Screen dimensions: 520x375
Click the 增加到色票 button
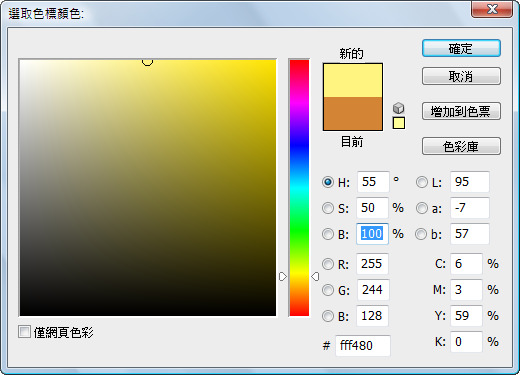point(461,111)
